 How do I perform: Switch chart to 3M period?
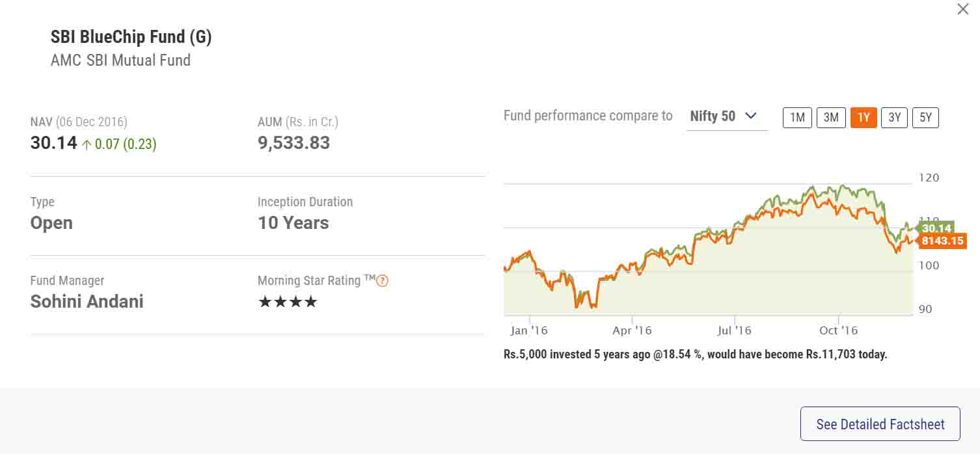coord(831,117)
